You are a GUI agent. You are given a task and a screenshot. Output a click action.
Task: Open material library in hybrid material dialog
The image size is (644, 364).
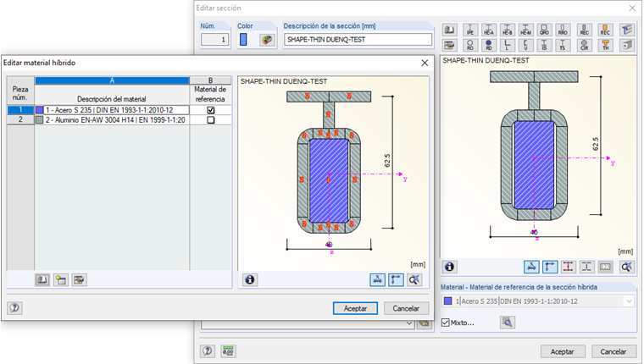[42, 280]
